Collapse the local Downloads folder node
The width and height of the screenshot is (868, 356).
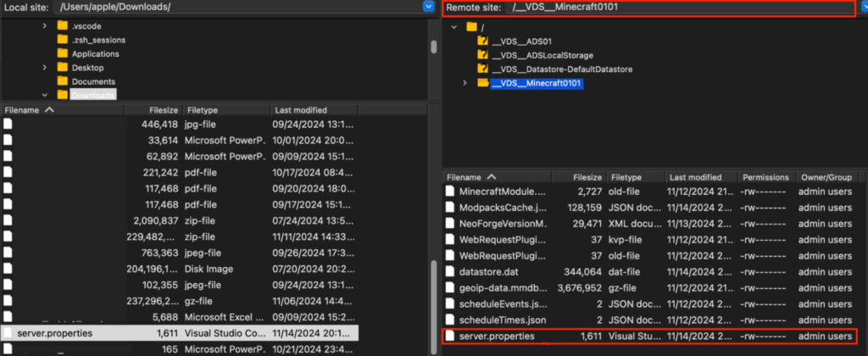[x=44, y=95]
